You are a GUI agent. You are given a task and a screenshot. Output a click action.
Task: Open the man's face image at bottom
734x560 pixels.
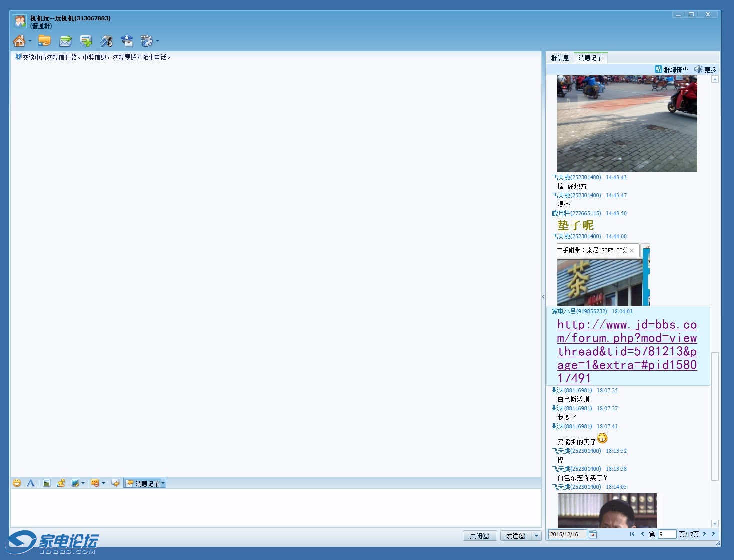pyautogui.click(x=607, y=510)
